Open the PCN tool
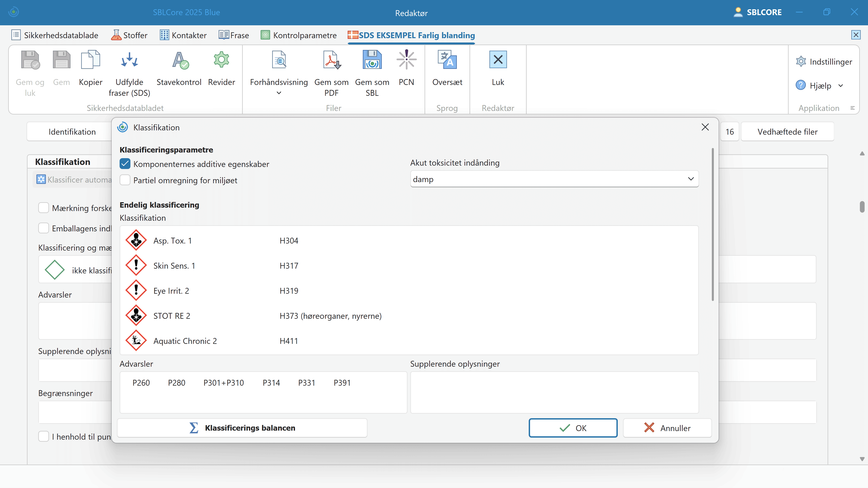 406,60
